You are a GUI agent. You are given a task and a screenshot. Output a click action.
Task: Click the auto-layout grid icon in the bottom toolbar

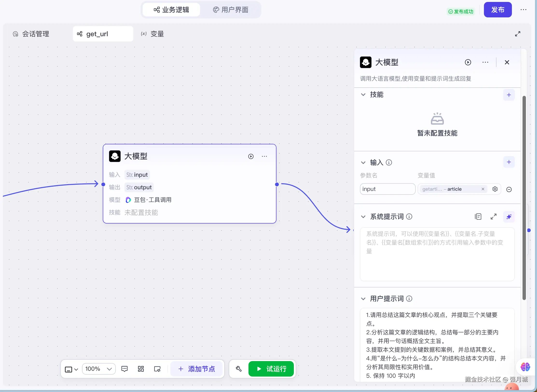tap(141, 369)
